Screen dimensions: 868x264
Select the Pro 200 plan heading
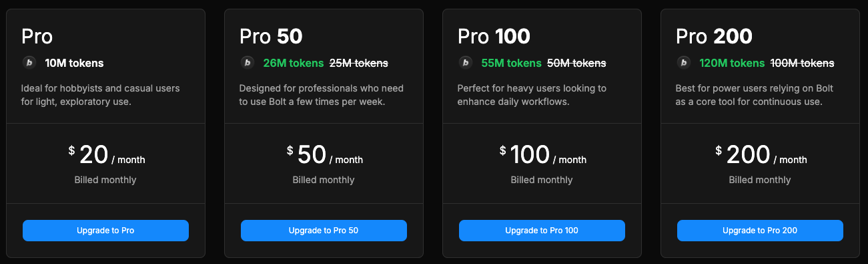pos(714,36)
